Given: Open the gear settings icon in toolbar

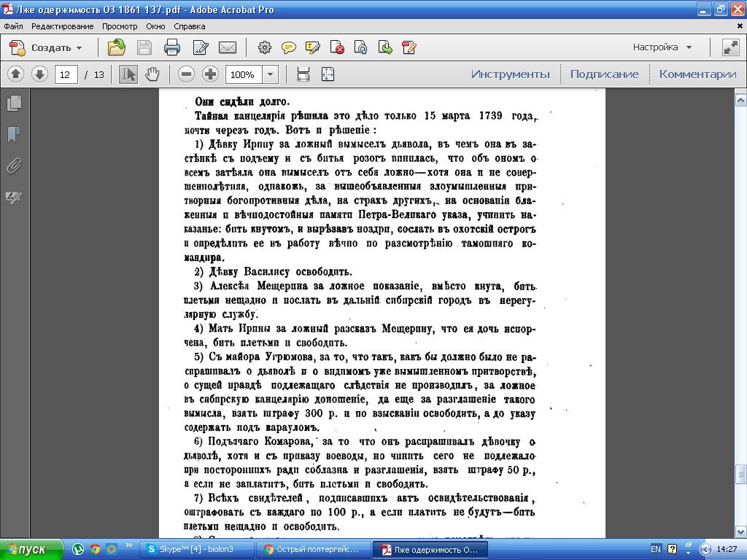Looking at the screenshot, I should [264, 47].
